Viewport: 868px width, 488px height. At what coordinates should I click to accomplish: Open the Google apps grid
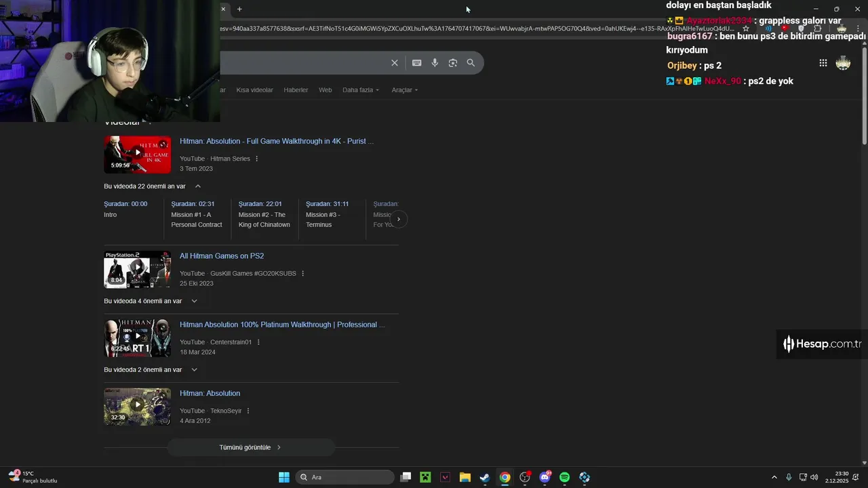click(823, 63)
